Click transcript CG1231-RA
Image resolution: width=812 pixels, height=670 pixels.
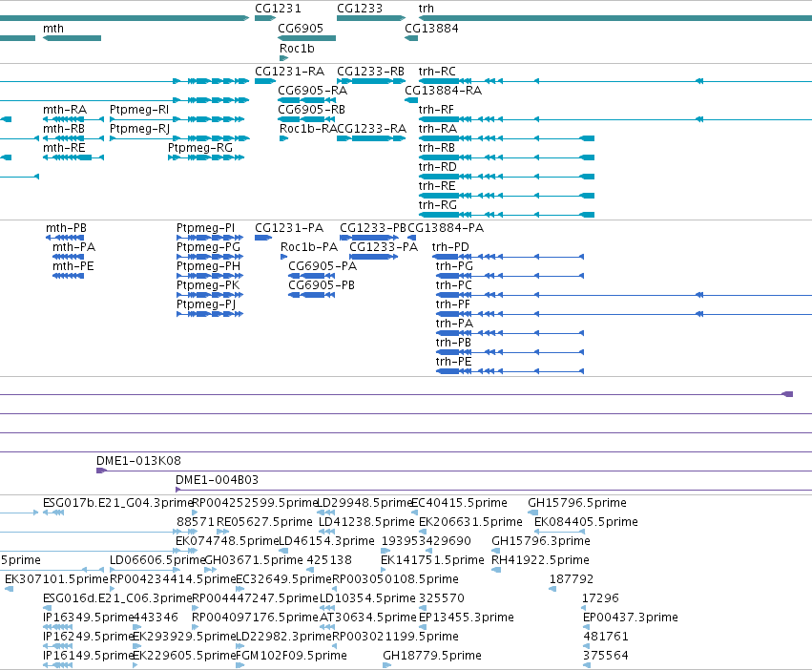(265, 81)
